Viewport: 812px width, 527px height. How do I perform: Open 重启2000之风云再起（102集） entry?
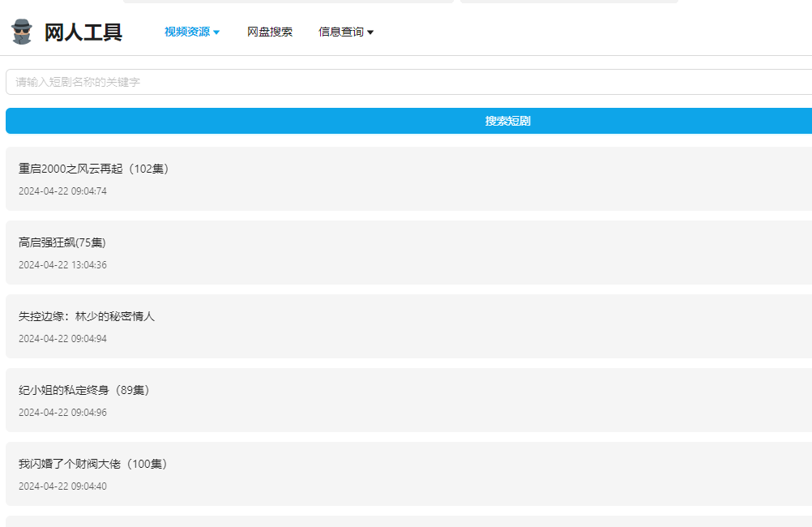point(94,169)
